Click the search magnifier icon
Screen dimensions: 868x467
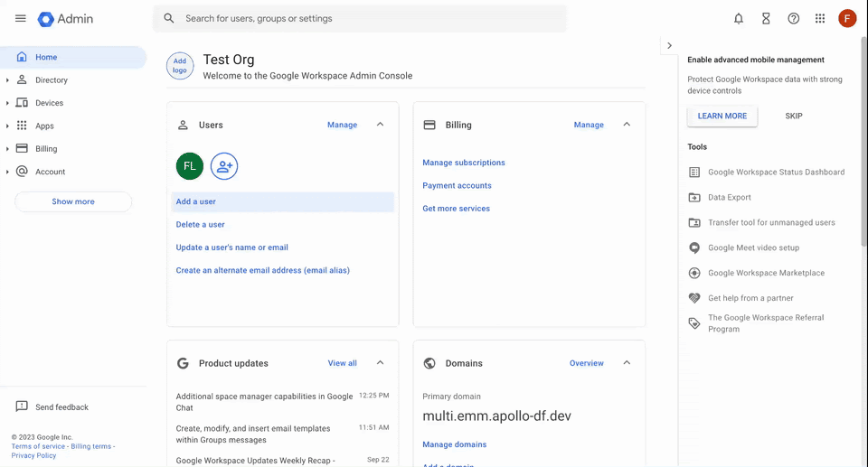point(169,18)
